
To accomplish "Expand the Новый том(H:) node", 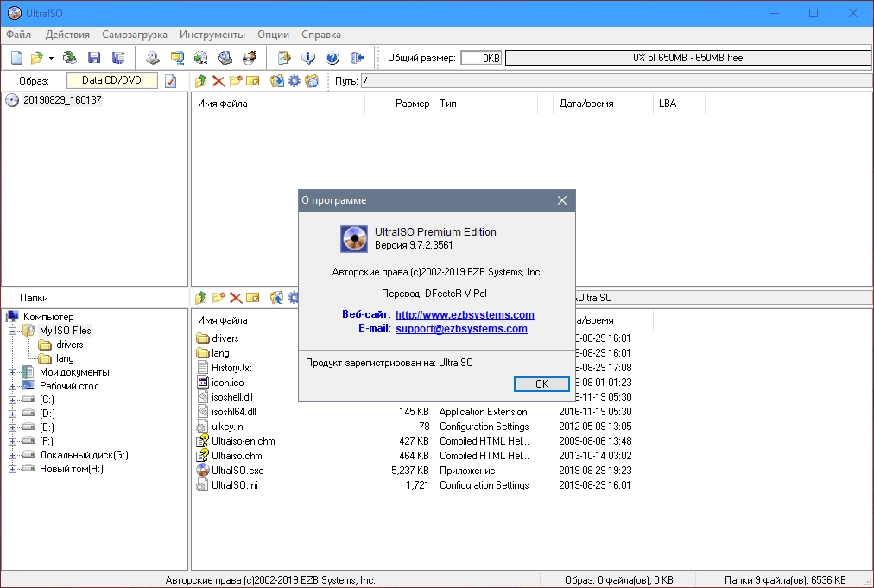I will pyautogui.click(x=12, y=469).
